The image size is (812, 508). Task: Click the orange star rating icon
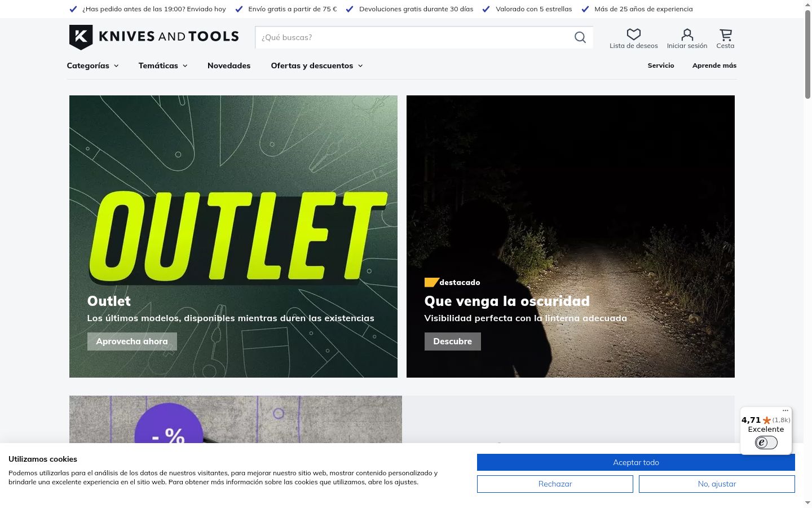pos(767,420)
